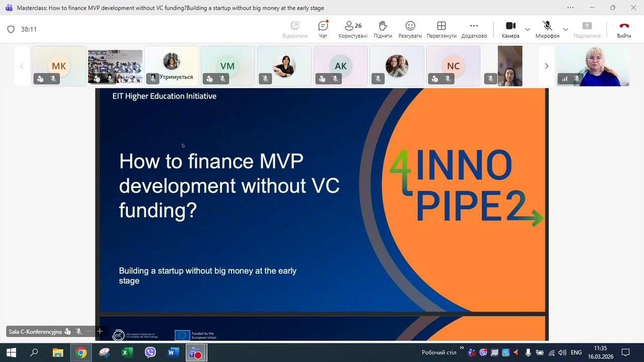Click the volume icon in system tray

[562, 353]
